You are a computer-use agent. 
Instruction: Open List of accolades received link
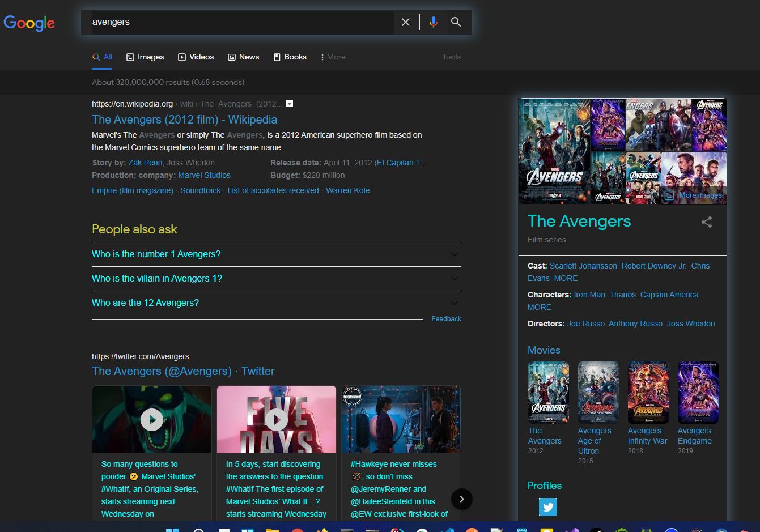point(273,190)
